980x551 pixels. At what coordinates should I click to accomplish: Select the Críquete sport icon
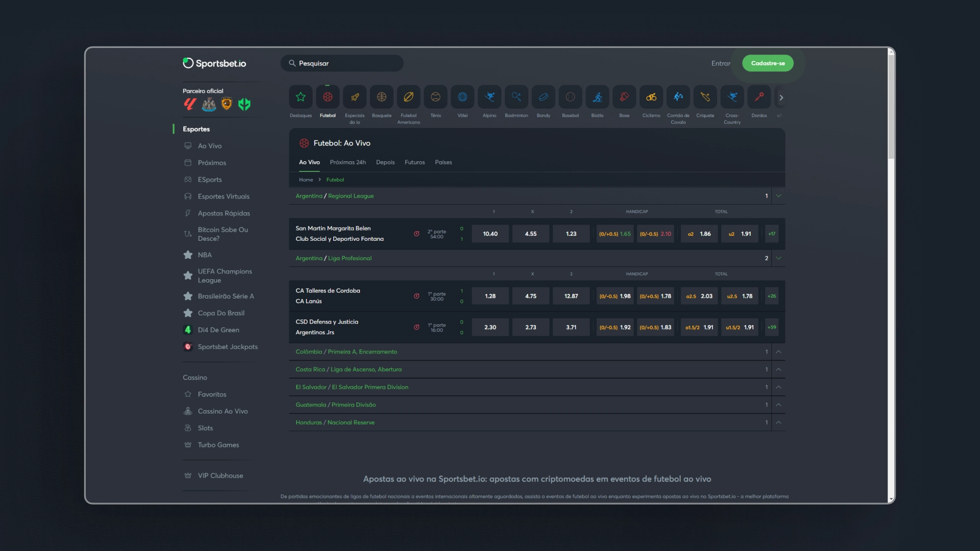point(705,97)
